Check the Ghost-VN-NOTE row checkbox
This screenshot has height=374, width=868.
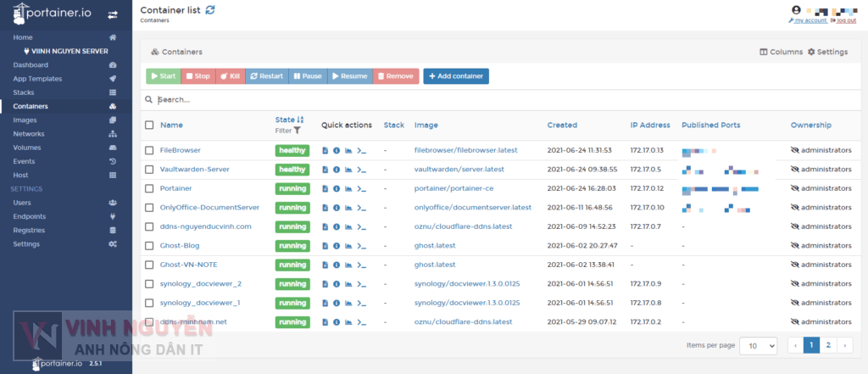[x=149, y=265]
